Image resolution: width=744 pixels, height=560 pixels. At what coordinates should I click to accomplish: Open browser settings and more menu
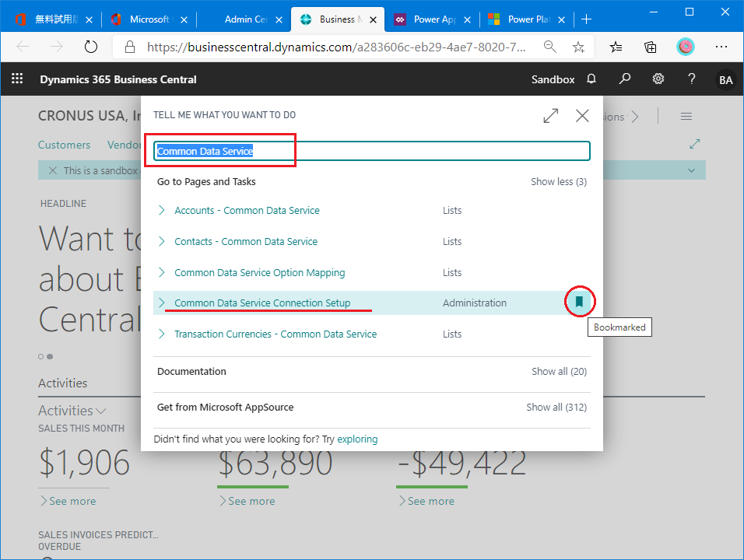pyautogui.click(x=721, y=47)
